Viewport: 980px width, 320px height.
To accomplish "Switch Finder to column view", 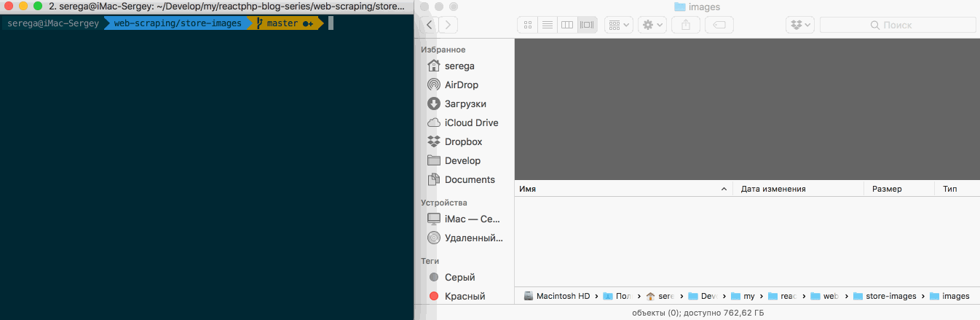I will 566,25.
